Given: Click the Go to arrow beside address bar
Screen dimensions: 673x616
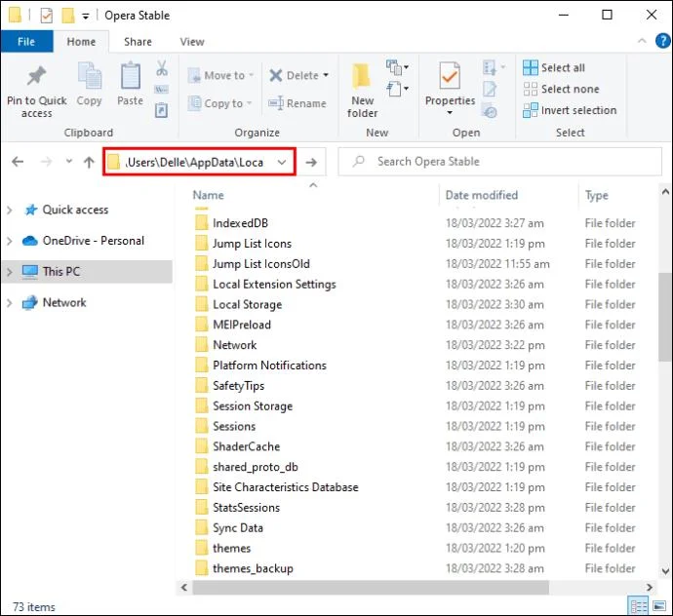Looking at the screenshot, I should [x=311, y=162].
